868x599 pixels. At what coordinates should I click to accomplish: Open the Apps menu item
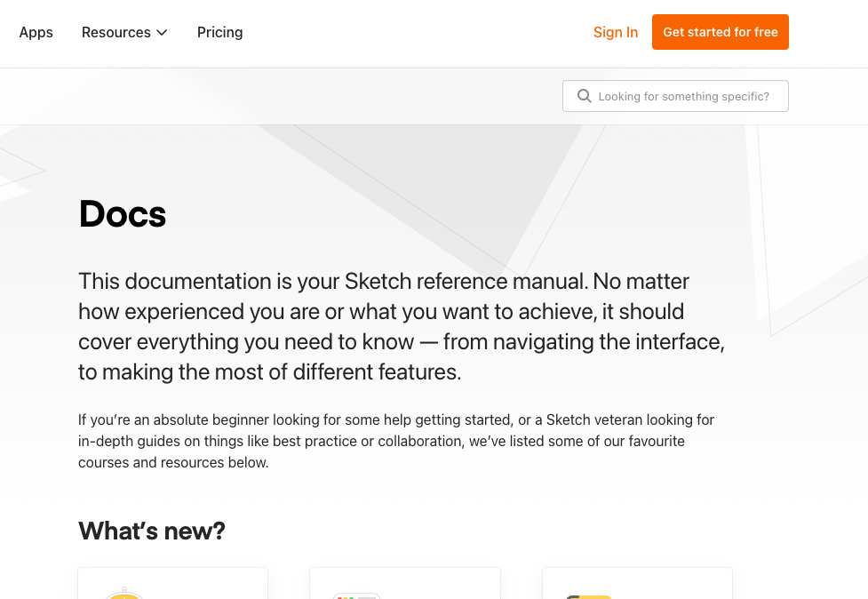(36, 32)
